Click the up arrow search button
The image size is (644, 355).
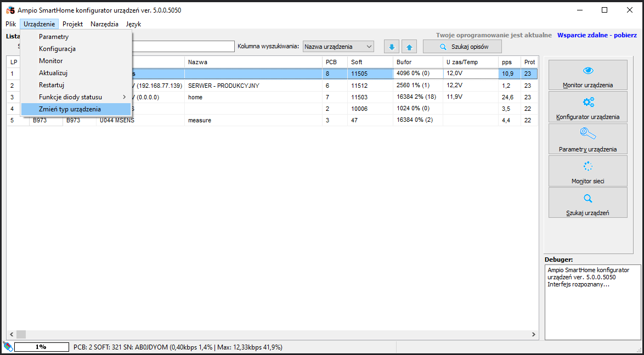click(x=409, y=47)
